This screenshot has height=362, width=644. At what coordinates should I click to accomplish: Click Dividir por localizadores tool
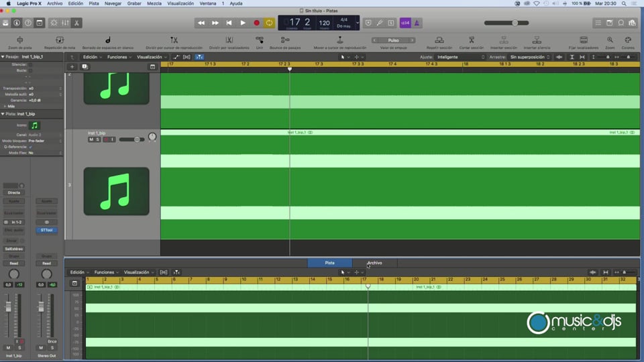pyautogui.click(x=229, y=42)
